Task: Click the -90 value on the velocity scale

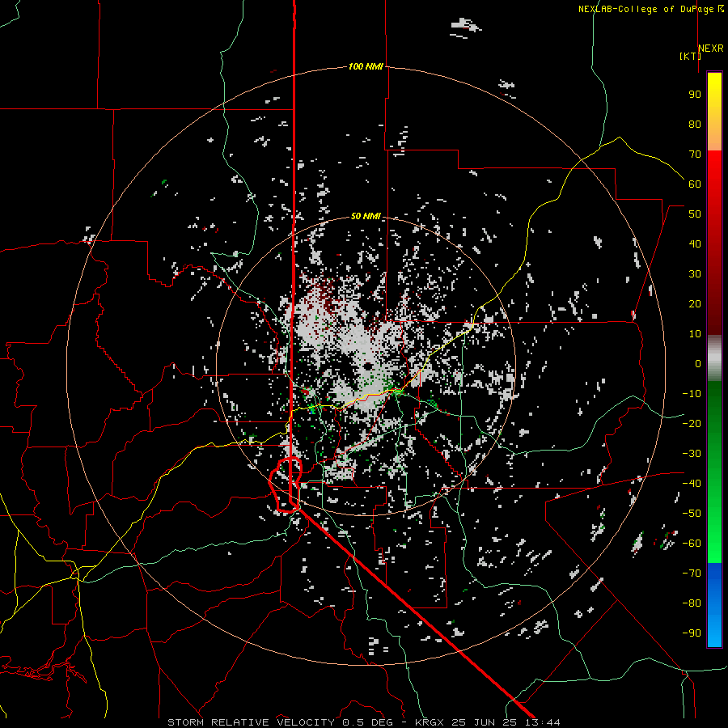Action: click(x=692, y=633)
